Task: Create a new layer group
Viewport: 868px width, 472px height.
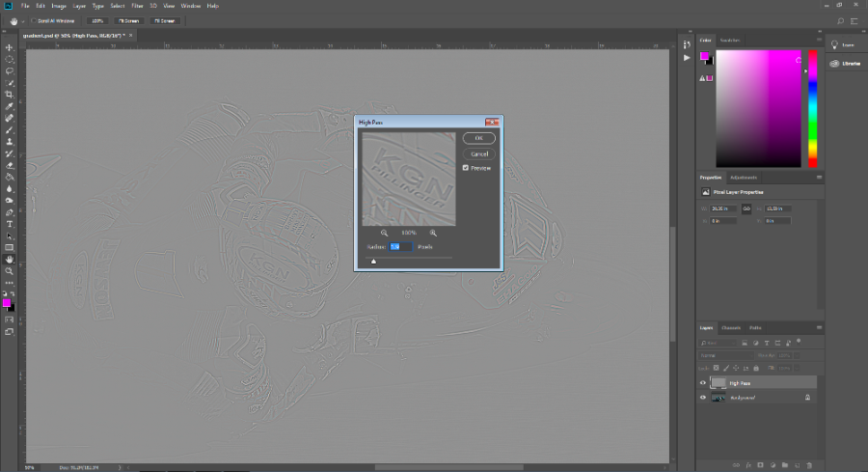Action: (x=785, y=465)
